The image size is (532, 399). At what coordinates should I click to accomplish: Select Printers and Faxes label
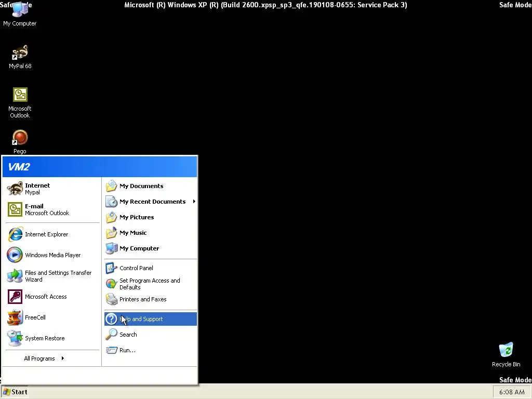click(x=143, y=299)
